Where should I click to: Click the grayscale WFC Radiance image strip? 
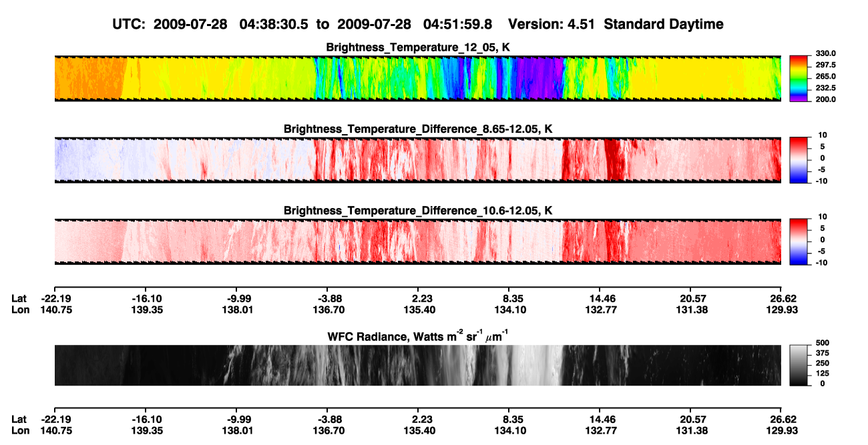pos(417,366)
